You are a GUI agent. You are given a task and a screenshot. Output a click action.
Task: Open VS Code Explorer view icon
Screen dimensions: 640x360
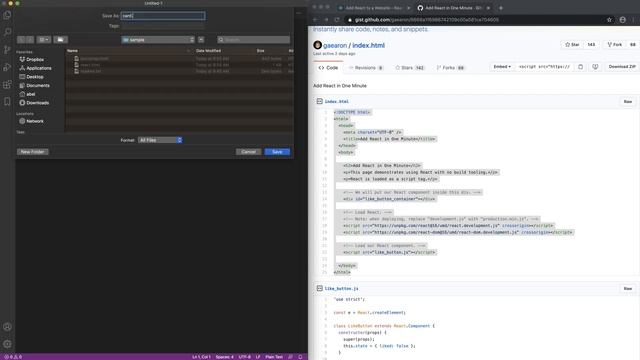click(7, 15)
